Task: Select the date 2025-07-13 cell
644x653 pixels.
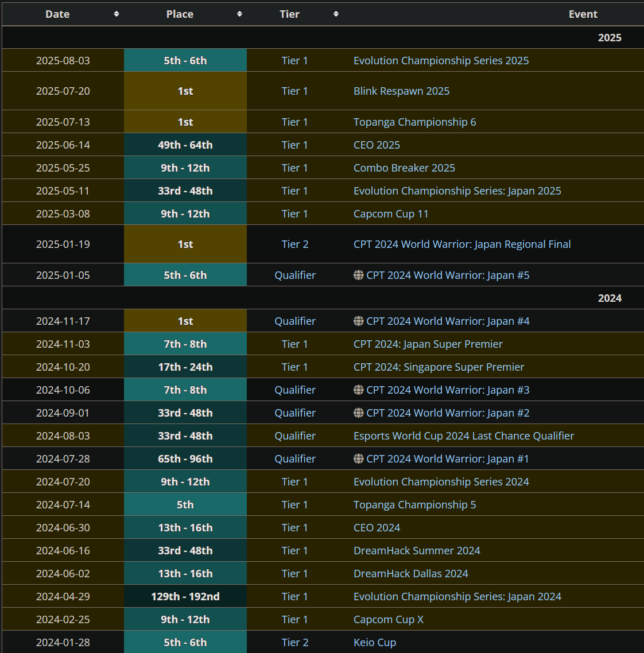Action: point(63,122)
